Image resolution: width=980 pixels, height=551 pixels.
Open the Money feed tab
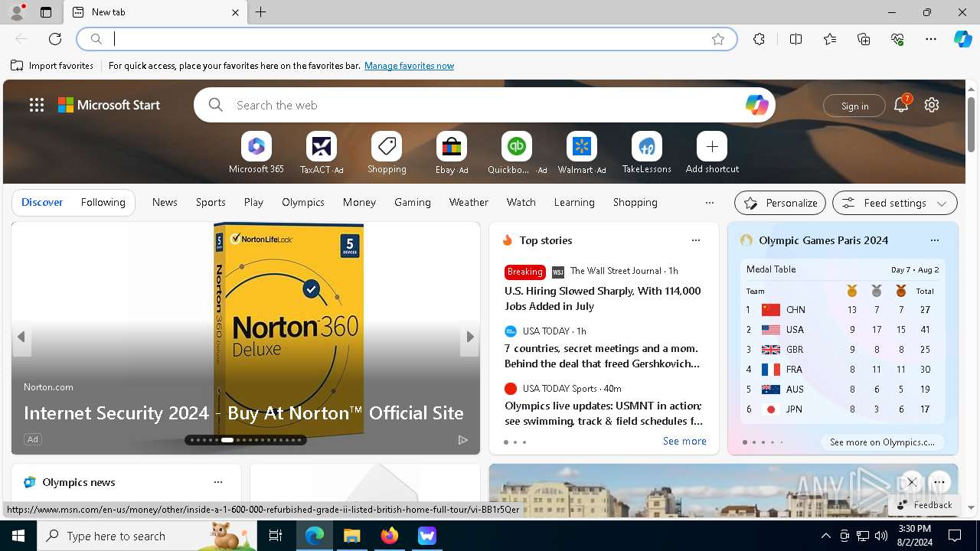tap(359, 202)
